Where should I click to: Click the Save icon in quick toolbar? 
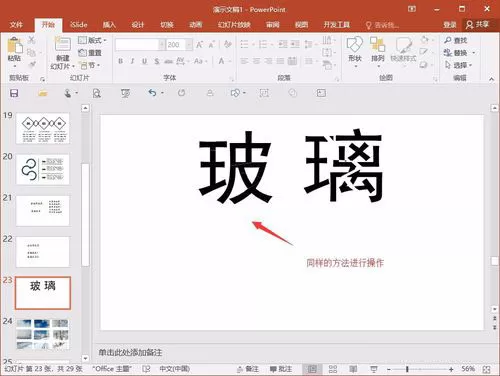click(x=14, y=93)
